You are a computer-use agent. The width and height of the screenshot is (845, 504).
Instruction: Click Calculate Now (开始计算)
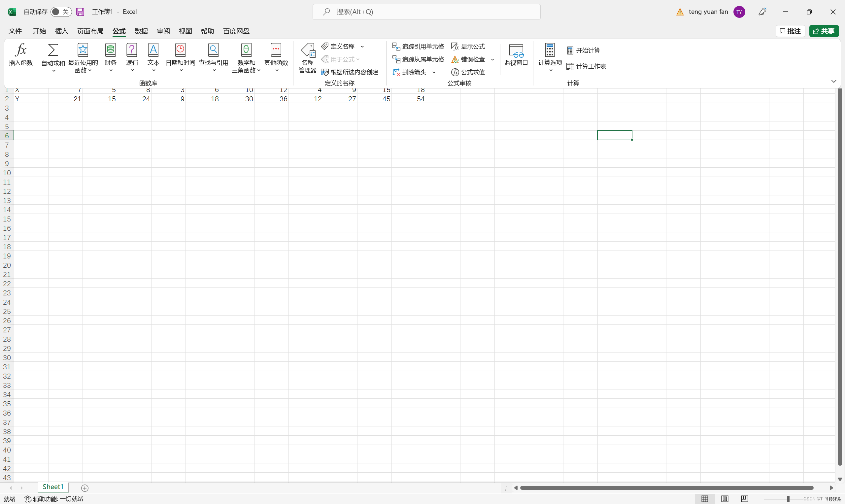click(x=584, y=50)
